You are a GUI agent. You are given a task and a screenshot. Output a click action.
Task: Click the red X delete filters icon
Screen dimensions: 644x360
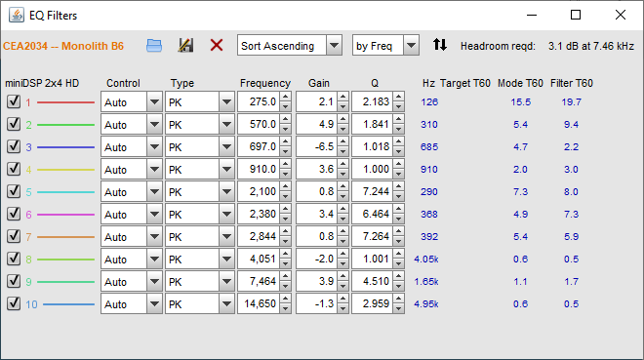coord(217,45)
